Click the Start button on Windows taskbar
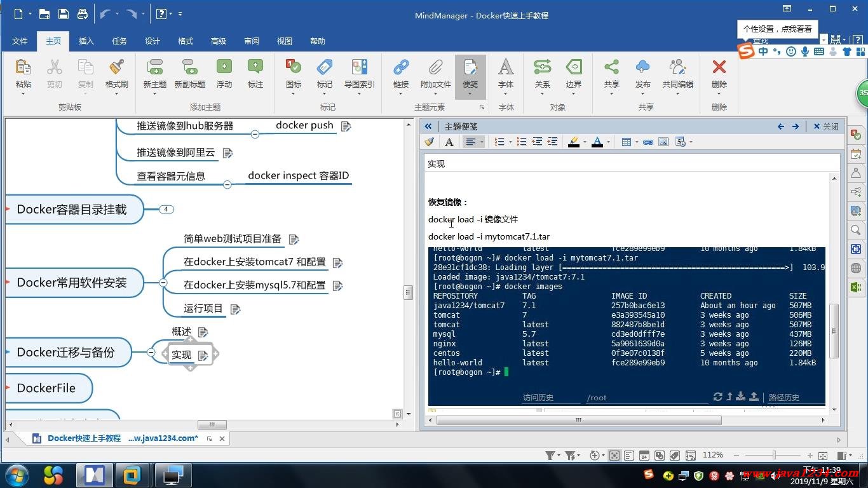 point(16,475)
